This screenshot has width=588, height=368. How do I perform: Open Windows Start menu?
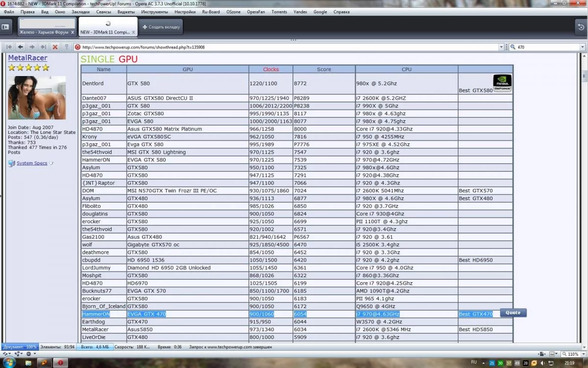(9, 362)
